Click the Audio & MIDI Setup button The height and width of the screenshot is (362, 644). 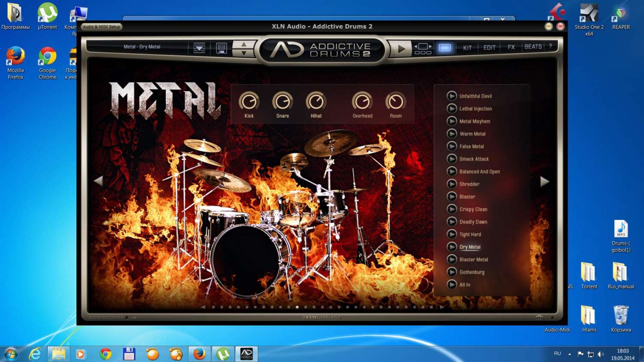pyautogui.click(x=102, y=27)
